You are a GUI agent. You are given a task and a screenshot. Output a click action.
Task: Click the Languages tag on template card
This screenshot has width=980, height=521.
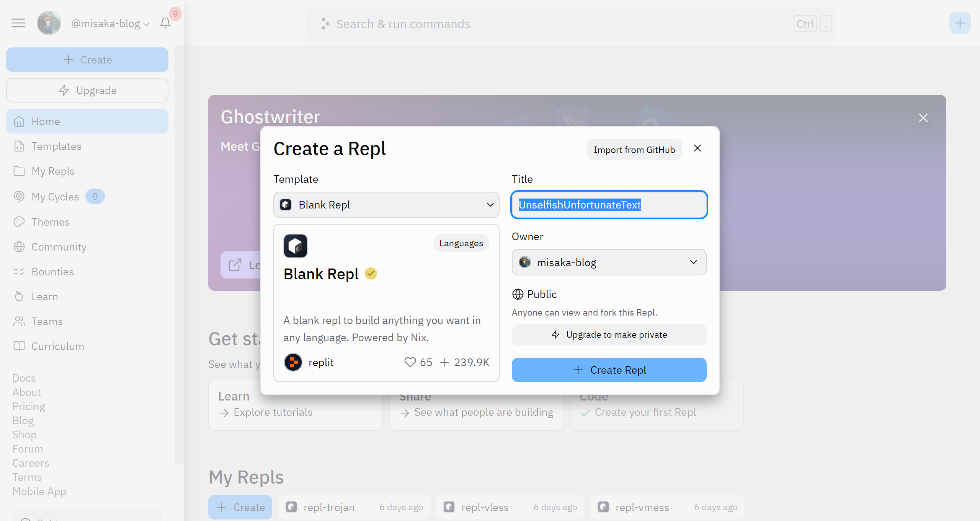[x=461, y=243]
